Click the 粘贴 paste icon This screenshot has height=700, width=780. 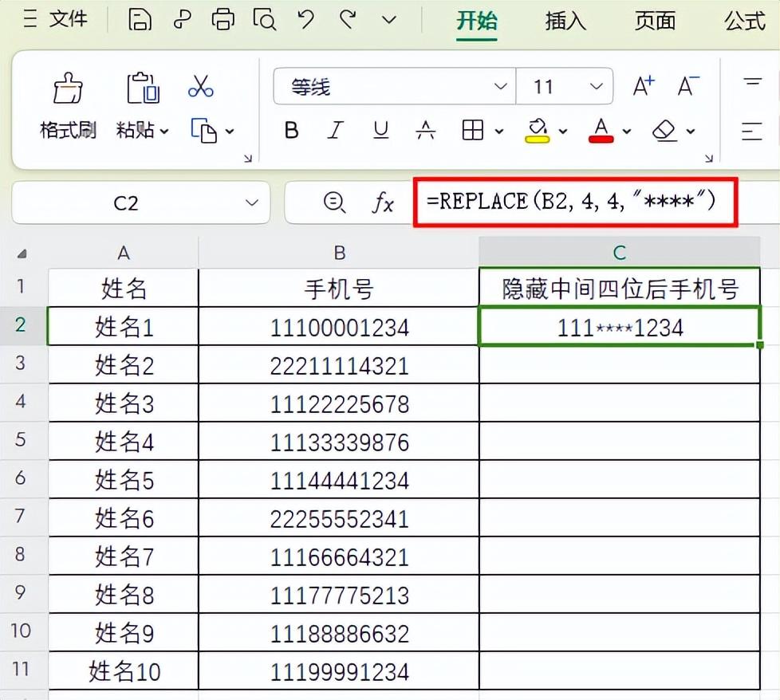(x=143, y=88)
